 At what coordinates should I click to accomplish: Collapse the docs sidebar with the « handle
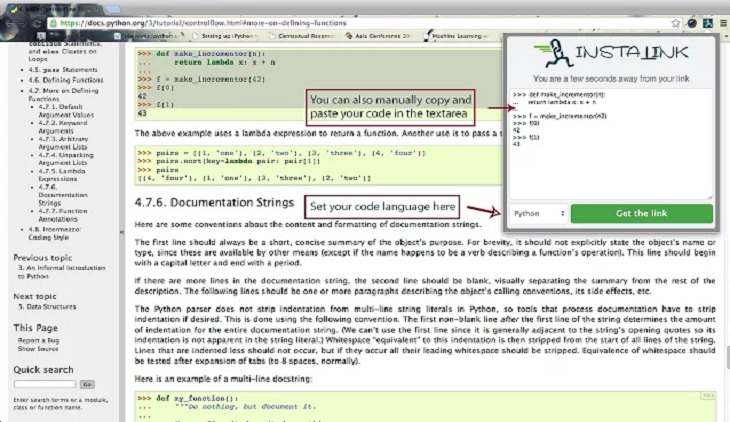click(122, 231)
